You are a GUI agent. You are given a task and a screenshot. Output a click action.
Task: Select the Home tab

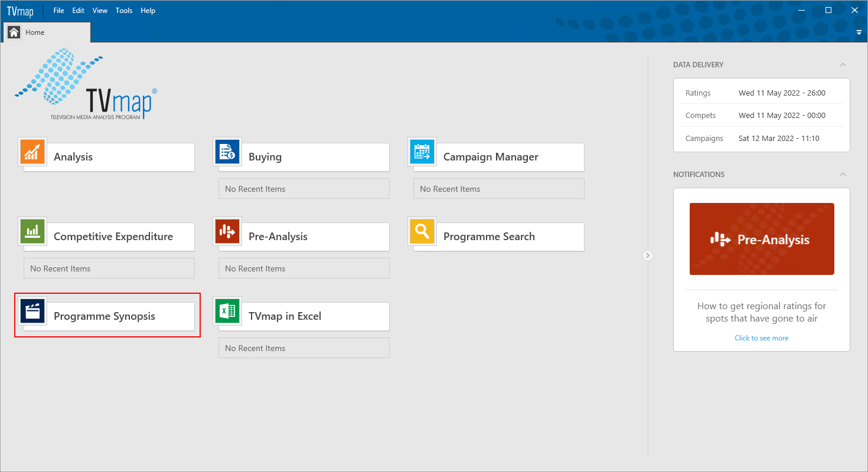[x=47, y=32]
